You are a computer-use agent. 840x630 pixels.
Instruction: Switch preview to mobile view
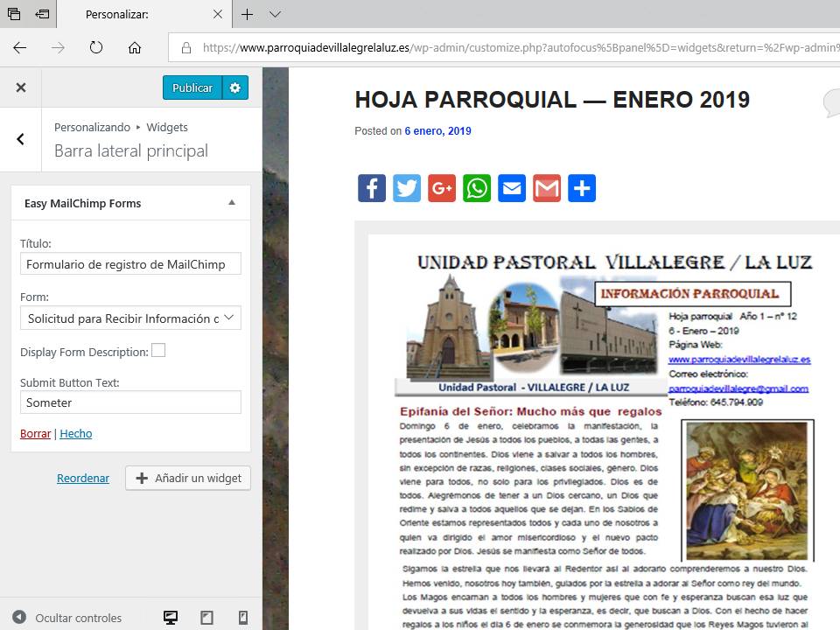242,618
